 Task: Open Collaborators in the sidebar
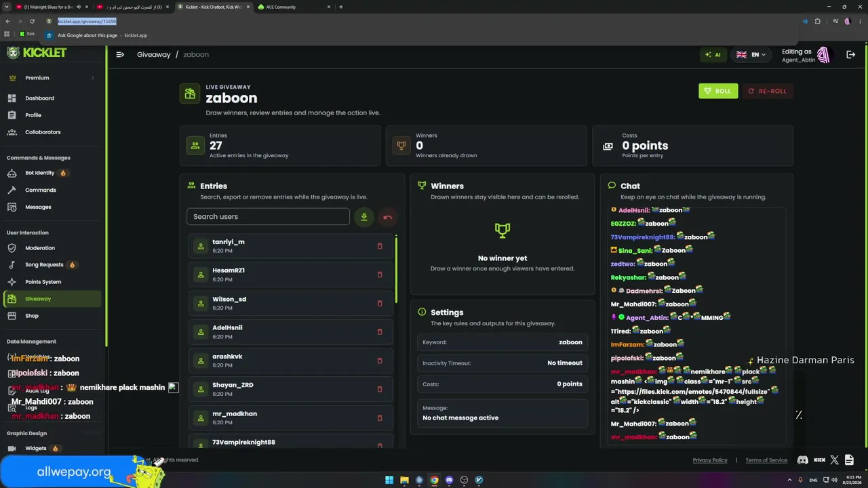52,132
